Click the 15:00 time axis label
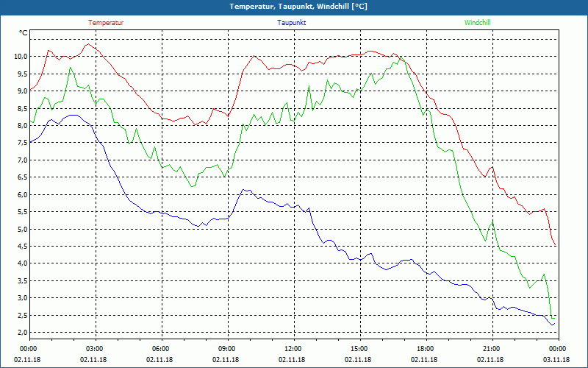 pos(359,349)
